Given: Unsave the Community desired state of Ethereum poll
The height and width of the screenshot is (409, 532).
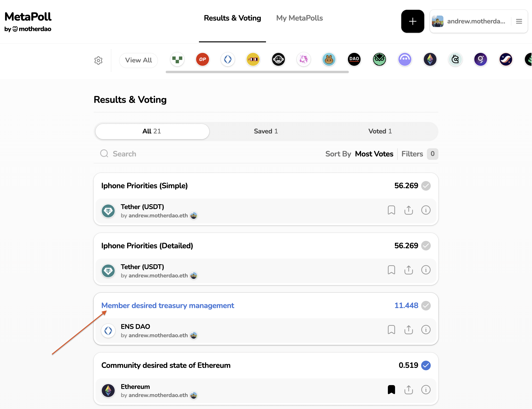Looking at the screenshot, I should [391, 390].
